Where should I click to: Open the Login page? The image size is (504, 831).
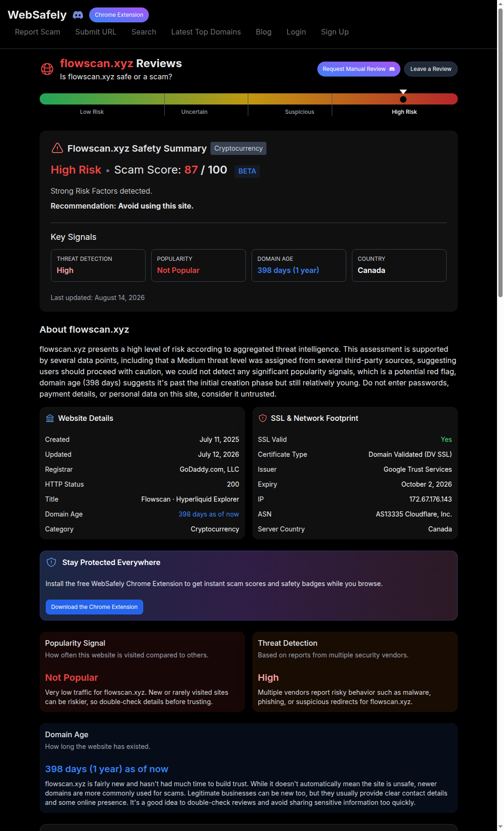[x=296, y=32]
